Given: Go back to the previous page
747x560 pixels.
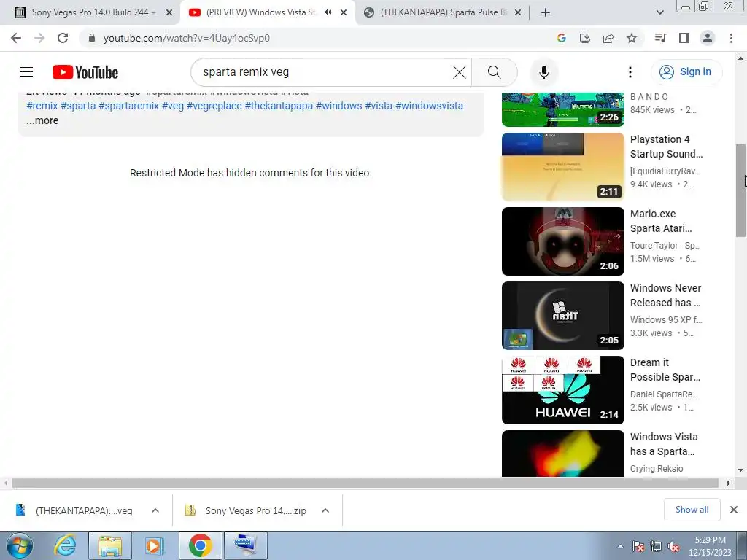Looking at the screenshot, I should pyautogui.click(x=16, y=38).
